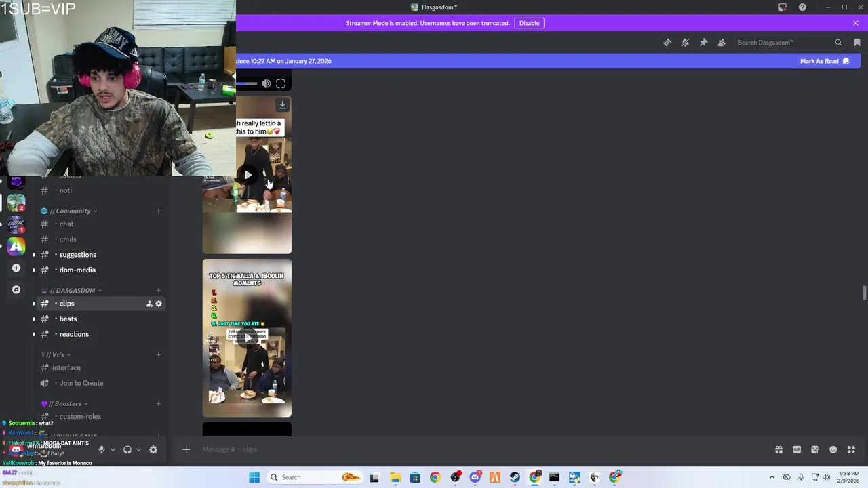Viewport: 868px width, 488px height.
Task: Mute the top video volume
Action: pos(266,84)
